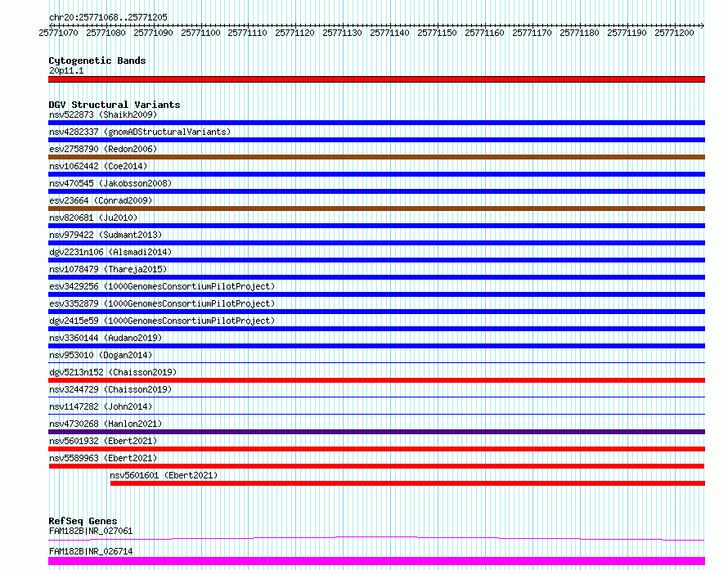Click the red 20p11.1 cytogenetic band bar
The image size is (728, 570).
point(376,79)
